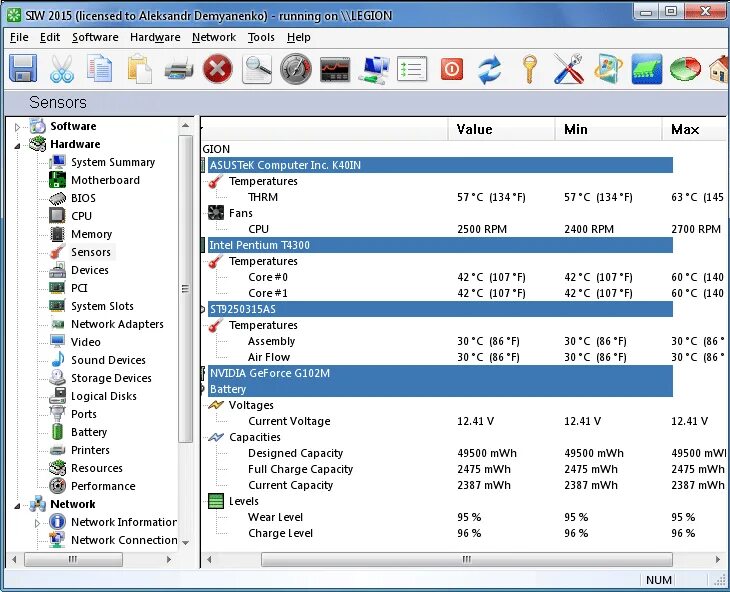Click the red power shutdown toolbar icon

pyautogui.click(x=452, y=69)
